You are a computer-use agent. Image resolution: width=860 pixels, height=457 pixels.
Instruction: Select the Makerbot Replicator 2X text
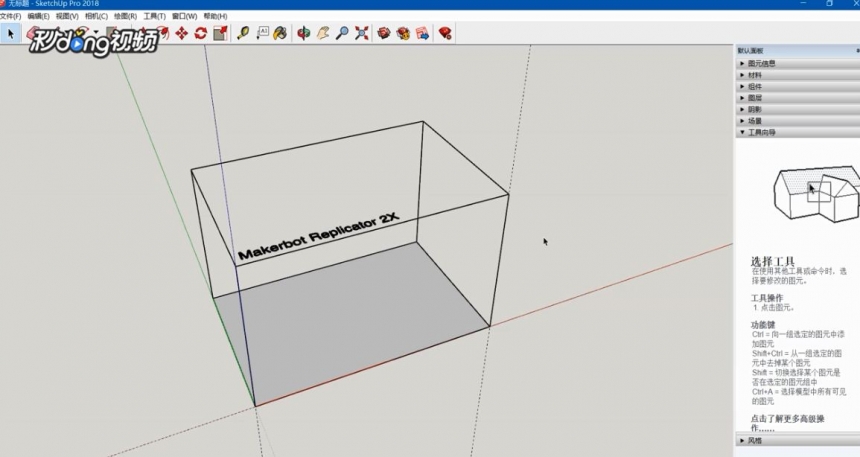(318, 236)
